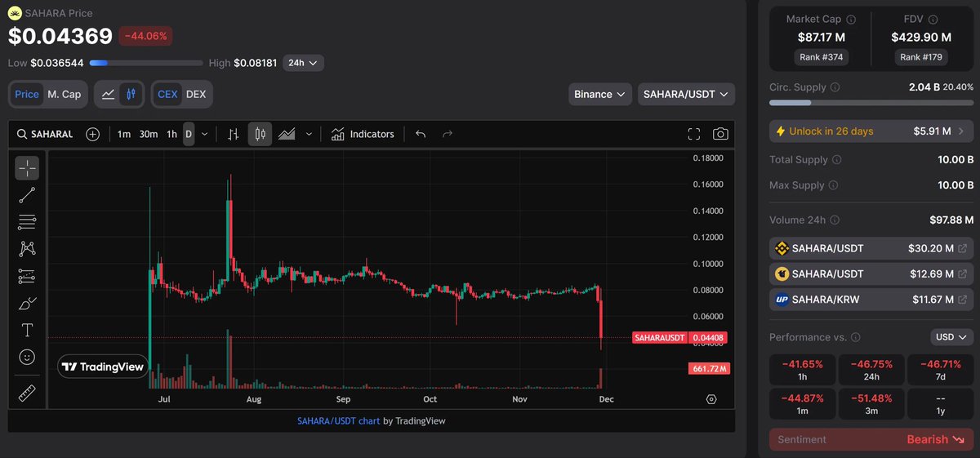Show Max Supply info icon
Viewport: 980px width, 458px height.
834,185
